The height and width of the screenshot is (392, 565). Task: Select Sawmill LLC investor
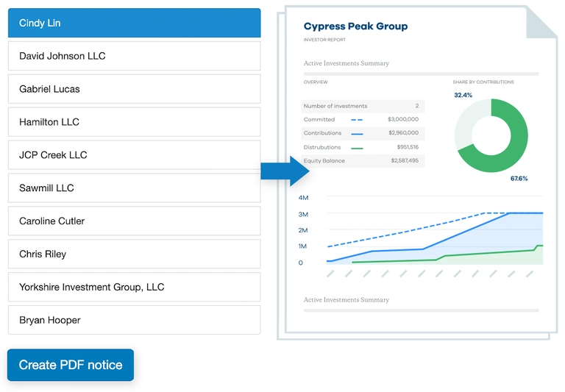pyautogui.click(x=134, y=188)
